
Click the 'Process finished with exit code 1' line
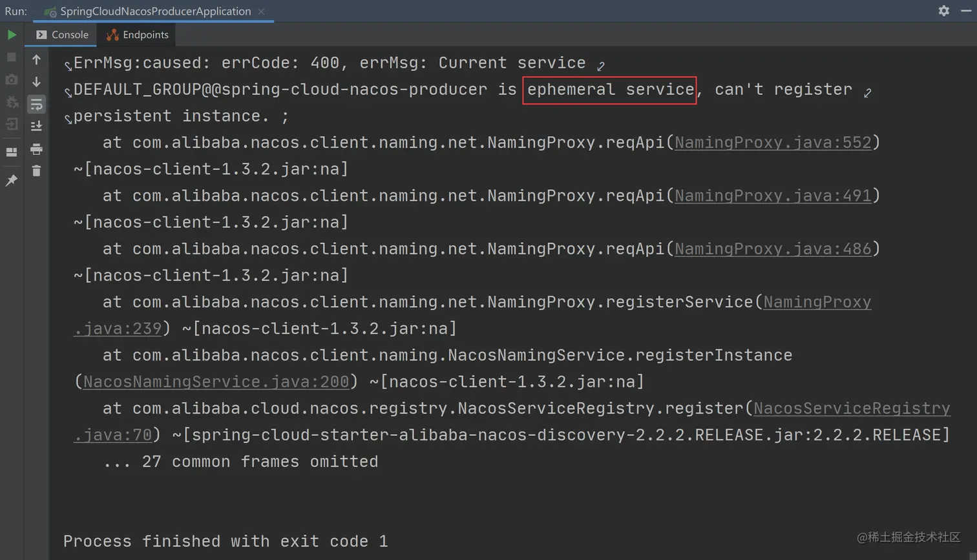(226, 541)
